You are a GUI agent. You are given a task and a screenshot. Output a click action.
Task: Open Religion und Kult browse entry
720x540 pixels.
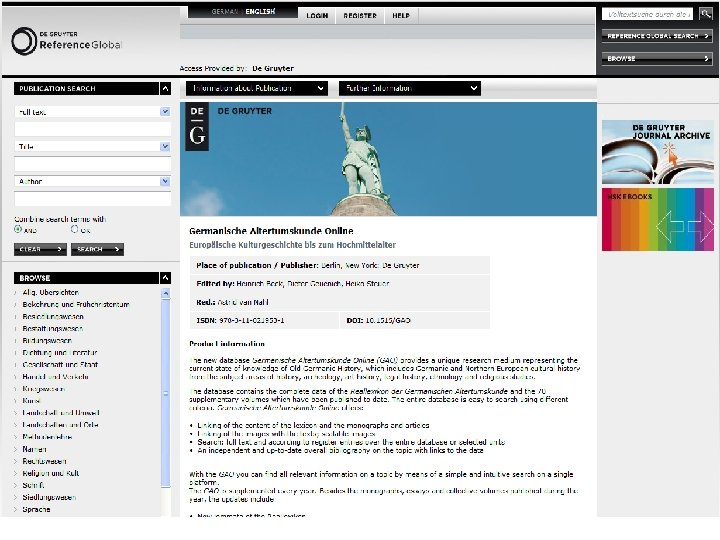click(51, 473)
